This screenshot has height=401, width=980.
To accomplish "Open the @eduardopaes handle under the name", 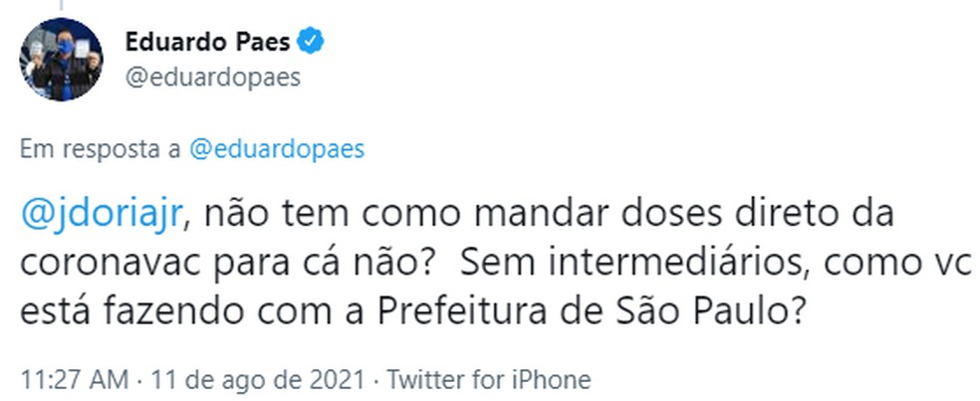I will [212, 77].
